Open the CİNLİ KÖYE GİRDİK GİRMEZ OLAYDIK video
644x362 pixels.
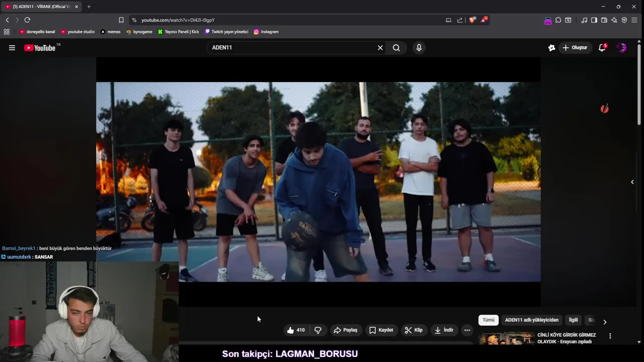[567, 338]
